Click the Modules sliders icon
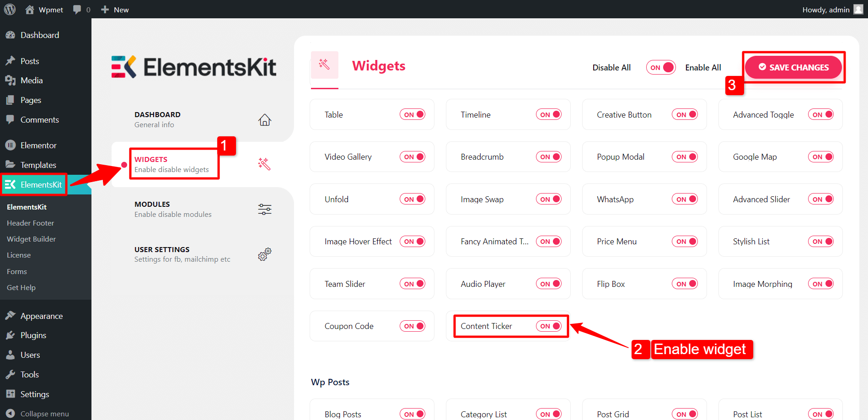The height and width of the screenshot is (420, 868). pos(265,210)
